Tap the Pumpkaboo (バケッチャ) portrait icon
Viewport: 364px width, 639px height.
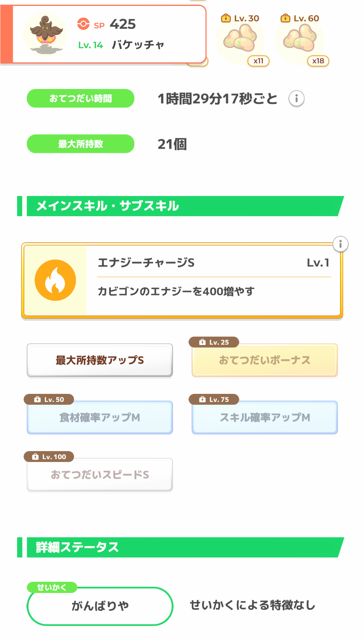point(45,34)
